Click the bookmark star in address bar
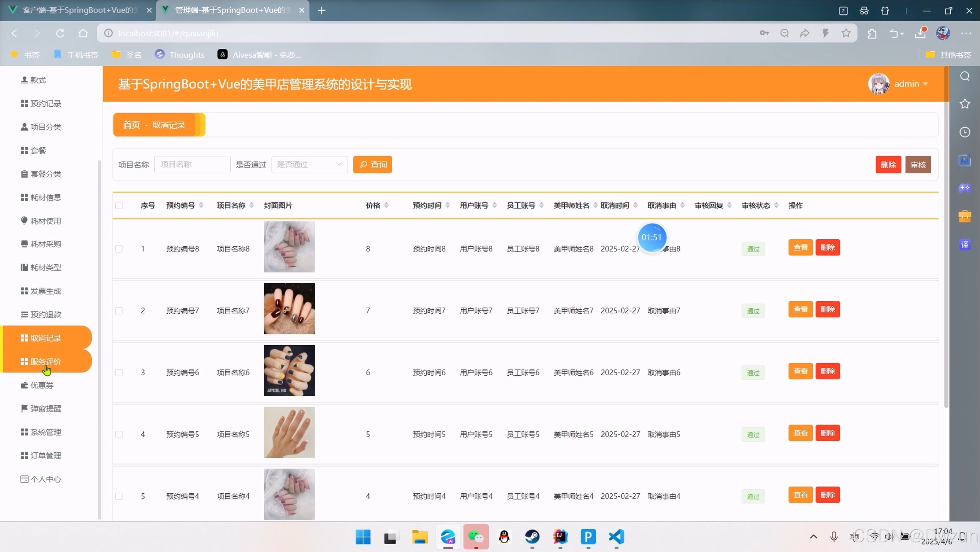 [846, 33]
